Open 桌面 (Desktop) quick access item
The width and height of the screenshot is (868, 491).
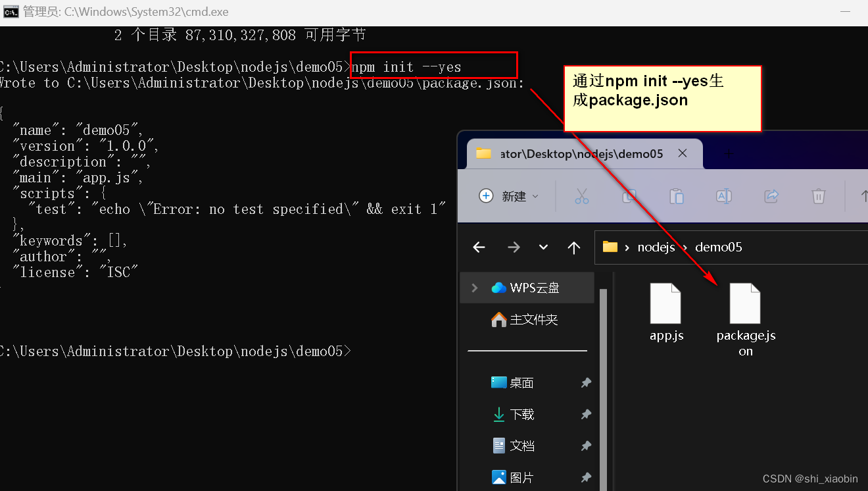click(x=513, y=382)
